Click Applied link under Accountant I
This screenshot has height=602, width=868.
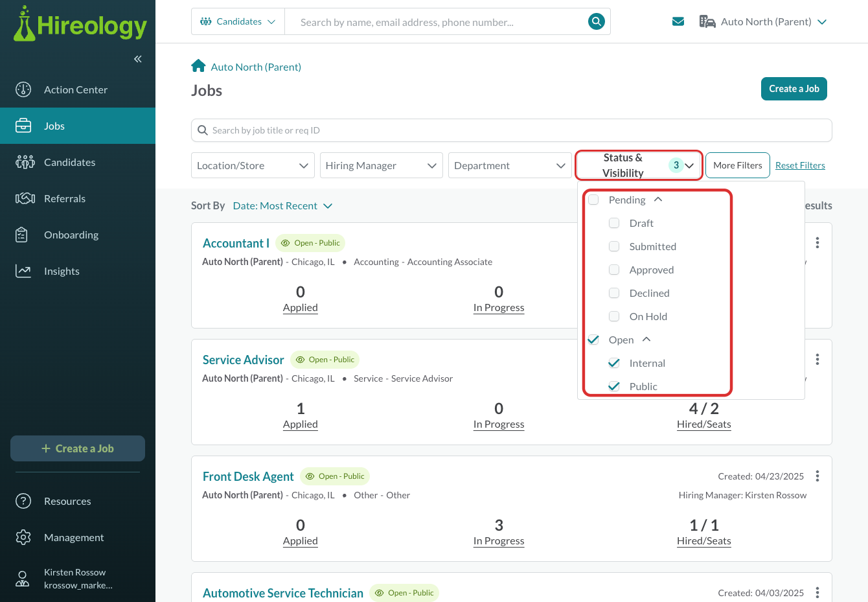[x=301, y=308]
